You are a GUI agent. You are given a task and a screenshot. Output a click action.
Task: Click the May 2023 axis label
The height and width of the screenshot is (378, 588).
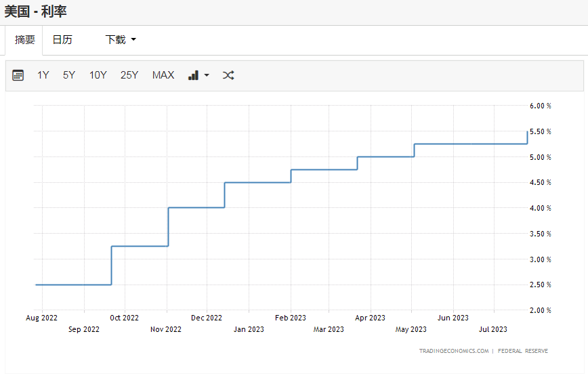coord(411,330)
